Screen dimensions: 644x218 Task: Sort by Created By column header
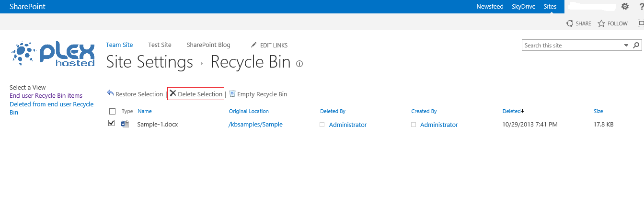click(x=424, y=111)
